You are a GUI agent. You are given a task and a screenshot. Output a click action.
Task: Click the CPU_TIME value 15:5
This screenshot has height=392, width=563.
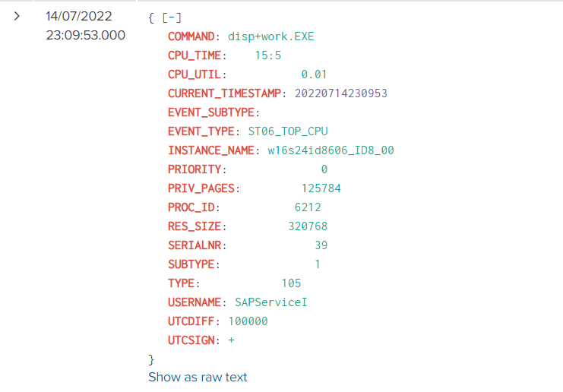click(x=270, y=55)
